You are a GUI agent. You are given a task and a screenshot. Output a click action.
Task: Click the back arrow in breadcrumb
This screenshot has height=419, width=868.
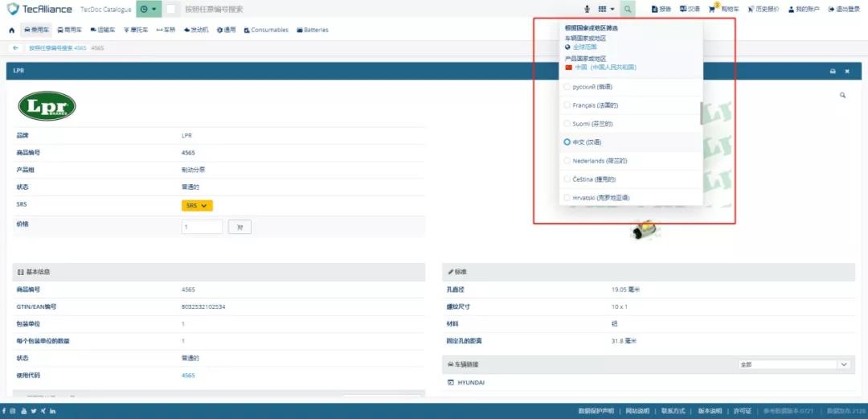[x=15, y=48]
